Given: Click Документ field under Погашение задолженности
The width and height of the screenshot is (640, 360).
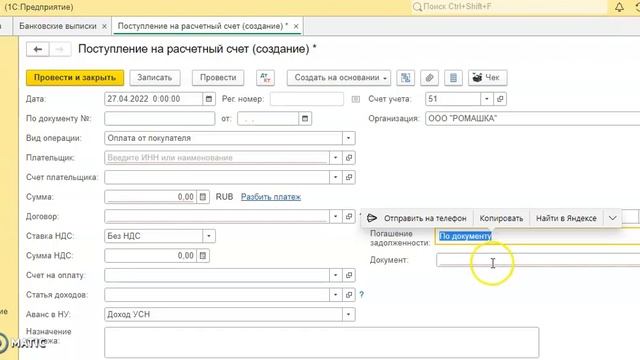Looking at the screenshot, I should (538, 260).
